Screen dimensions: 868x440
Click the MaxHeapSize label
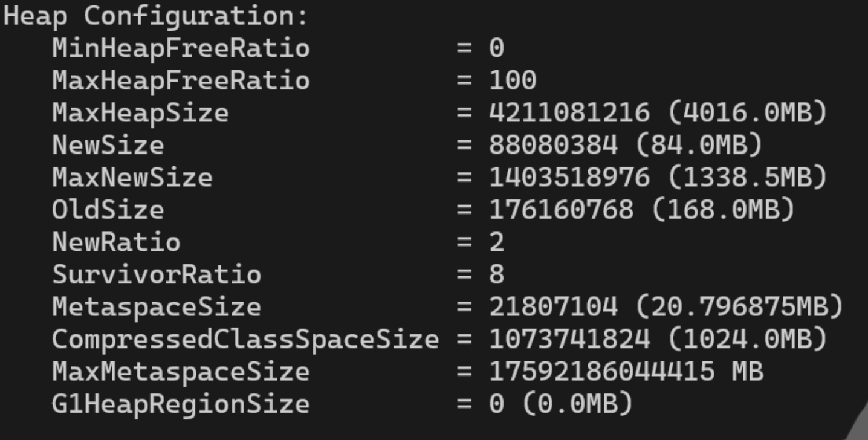(x=140, y=114)
